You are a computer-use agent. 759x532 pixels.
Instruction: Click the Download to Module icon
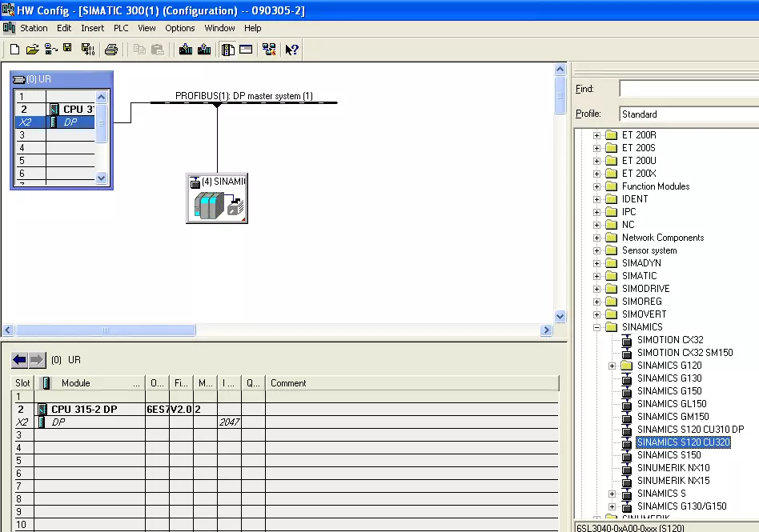[186, 50]
